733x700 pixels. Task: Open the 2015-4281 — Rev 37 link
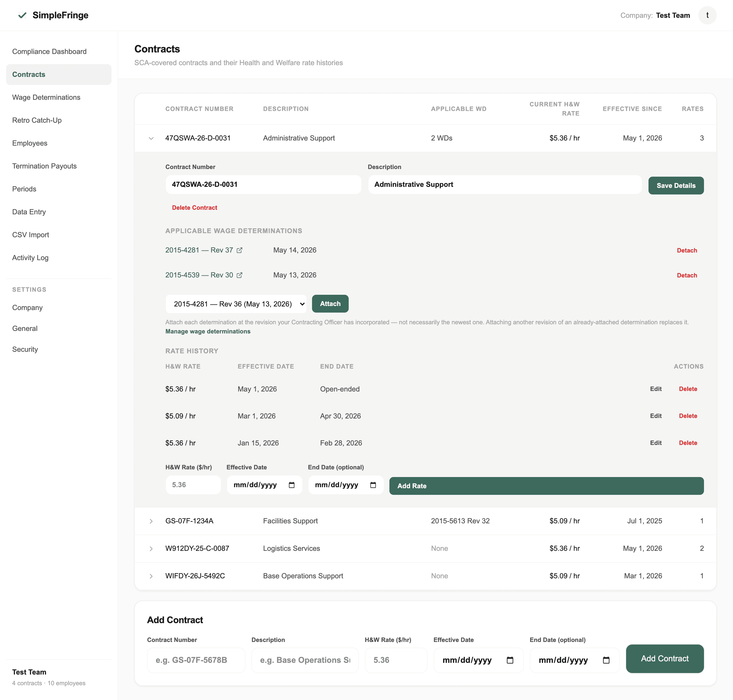coord(199,250)
